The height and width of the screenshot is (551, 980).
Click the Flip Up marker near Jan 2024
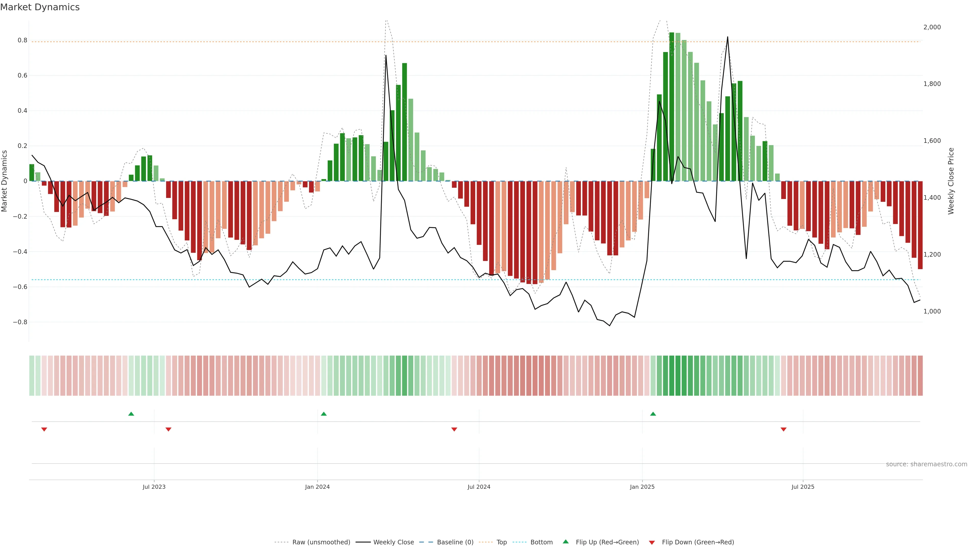click(x=324, y=414)
